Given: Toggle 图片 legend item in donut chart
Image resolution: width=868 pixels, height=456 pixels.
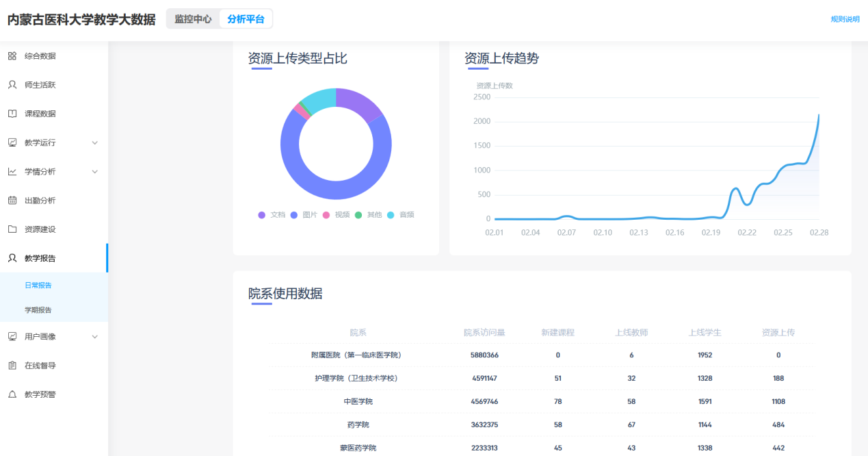Looking at the screenshot, I should pos(304,215).
